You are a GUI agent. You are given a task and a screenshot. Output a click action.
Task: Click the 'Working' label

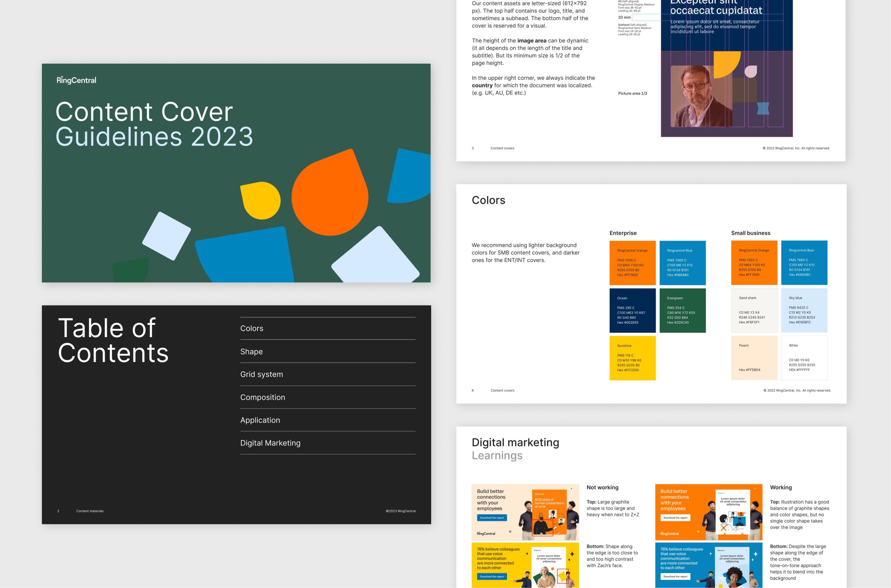pos(781,488)
